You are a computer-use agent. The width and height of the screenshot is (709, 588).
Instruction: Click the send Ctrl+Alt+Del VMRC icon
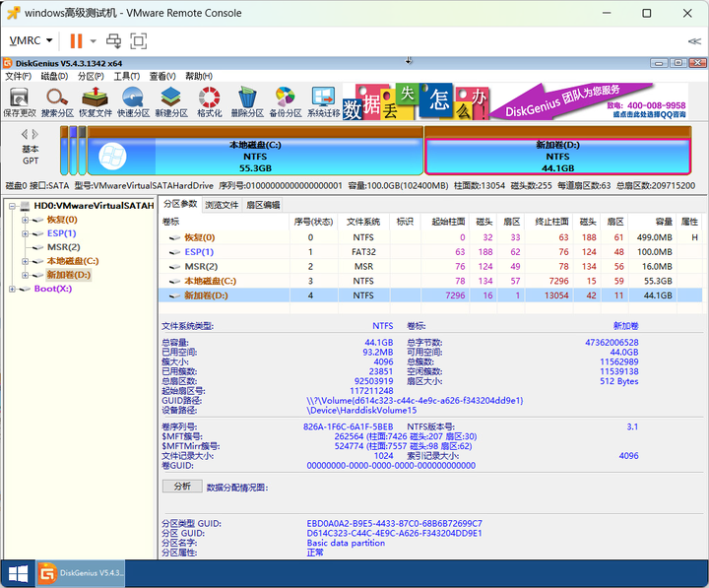tap(113, 40)
